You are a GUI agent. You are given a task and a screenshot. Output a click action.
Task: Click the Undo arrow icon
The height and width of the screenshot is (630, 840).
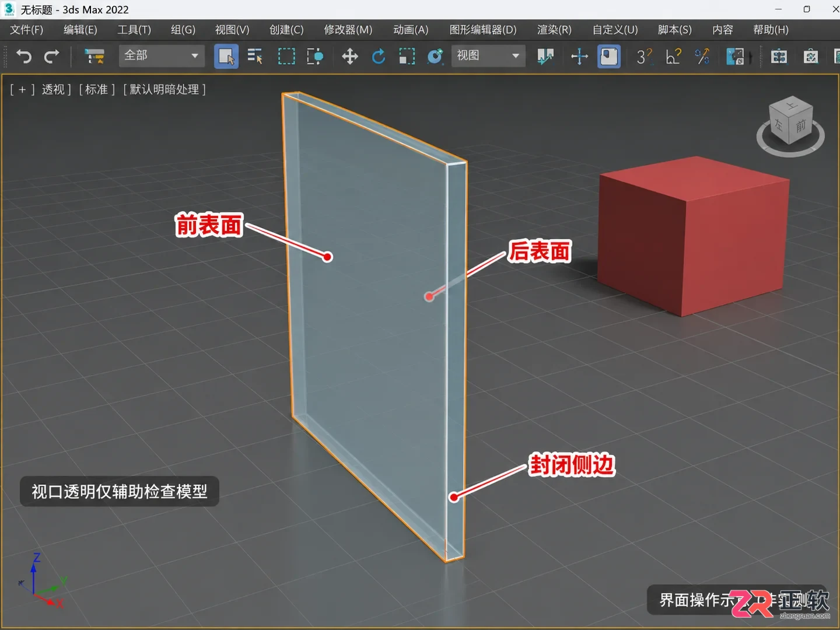[x=23, y=56]
